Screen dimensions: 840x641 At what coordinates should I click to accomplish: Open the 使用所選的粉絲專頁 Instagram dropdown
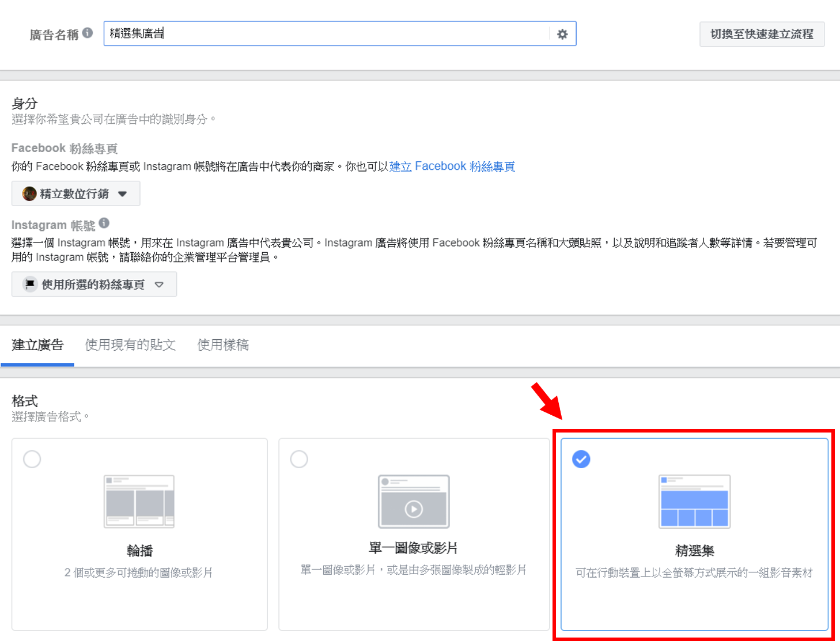160,285
